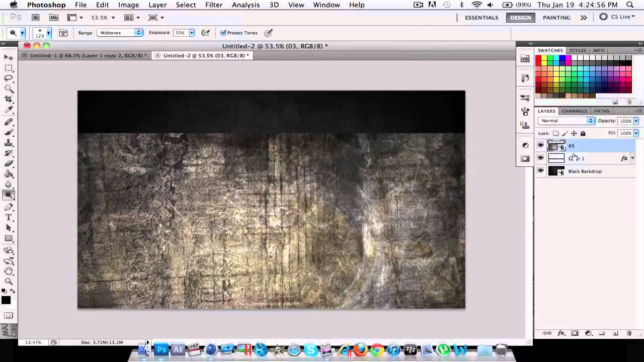This screenshot has height=362, width=644.
Task: Select the Spot Healing Brush tool
Action: click(9, 122)
